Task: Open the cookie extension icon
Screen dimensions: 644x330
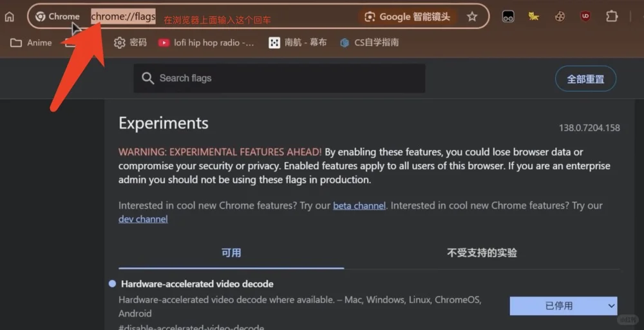Action: 560,17
